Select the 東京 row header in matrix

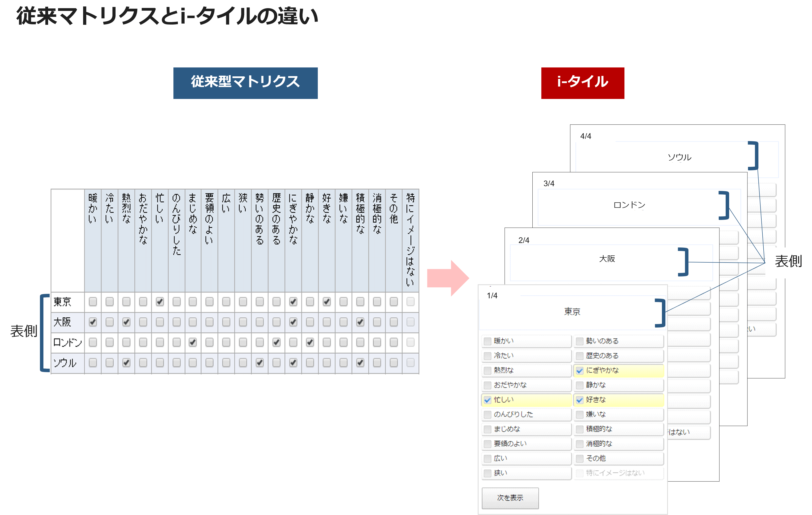point(67,302)
